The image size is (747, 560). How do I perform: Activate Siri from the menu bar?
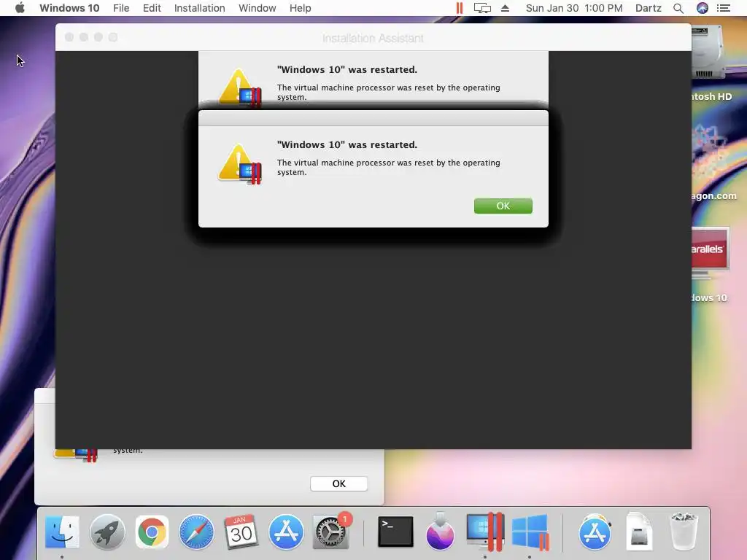703,8
